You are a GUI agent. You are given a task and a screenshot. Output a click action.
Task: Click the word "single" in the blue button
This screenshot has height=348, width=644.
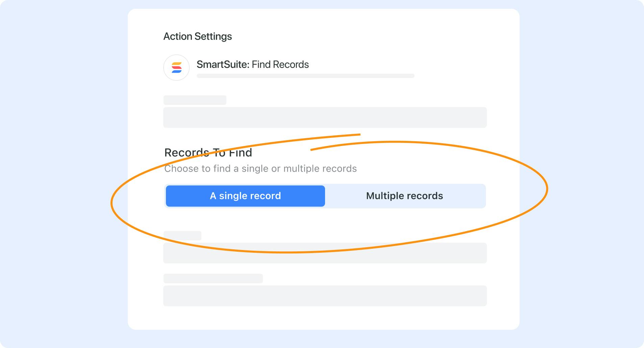[233, 196]
